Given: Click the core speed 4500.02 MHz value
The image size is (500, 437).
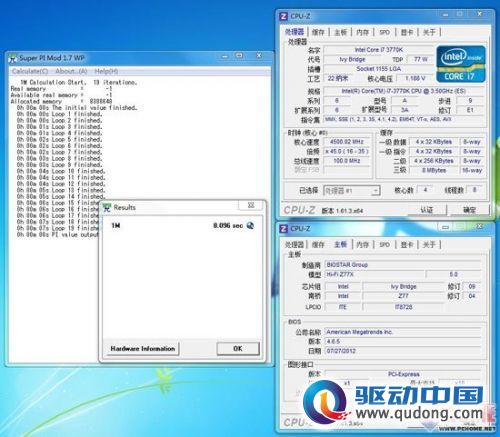Looking at the screenshot, I should click(x=347, y=142).
